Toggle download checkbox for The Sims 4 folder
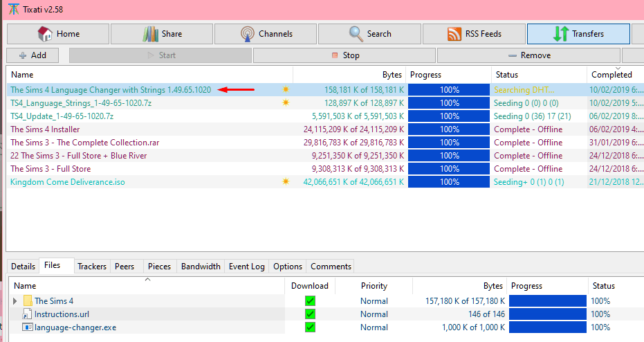644x342 pixels. pyautogui.click(x=310, y=301)
